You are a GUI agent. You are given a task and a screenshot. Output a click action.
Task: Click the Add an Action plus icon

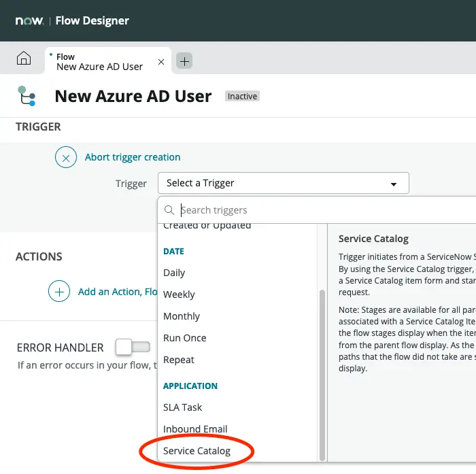tap(59, 291)
